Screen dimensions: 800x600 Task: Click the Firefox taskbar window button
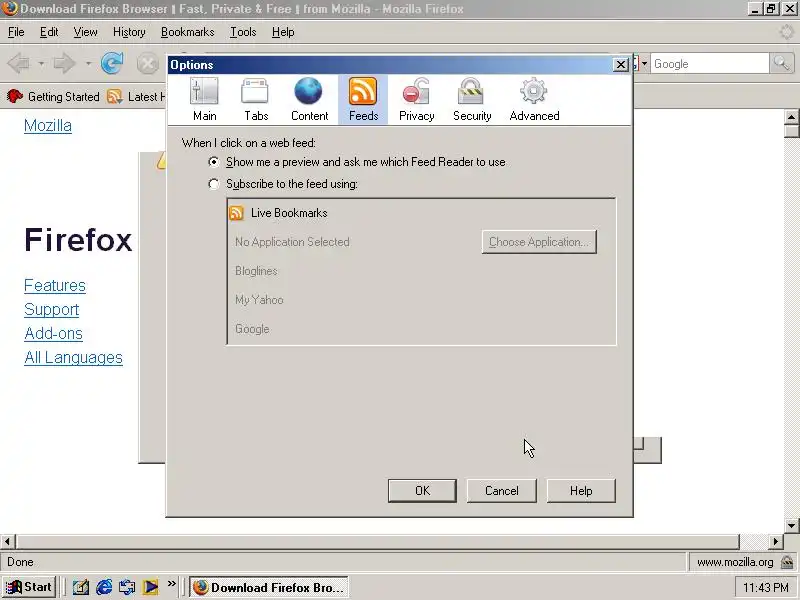coord(269,587)
